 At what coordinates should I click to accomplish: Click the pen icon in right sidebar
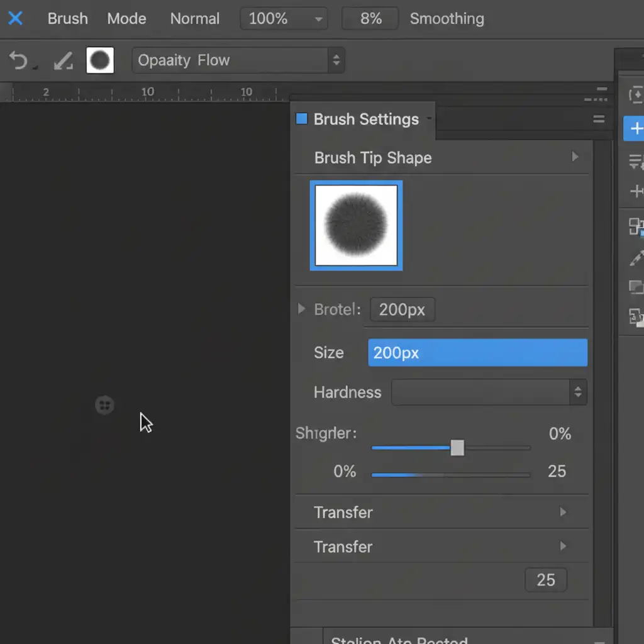pyautogui.click(x=636, y=258)
